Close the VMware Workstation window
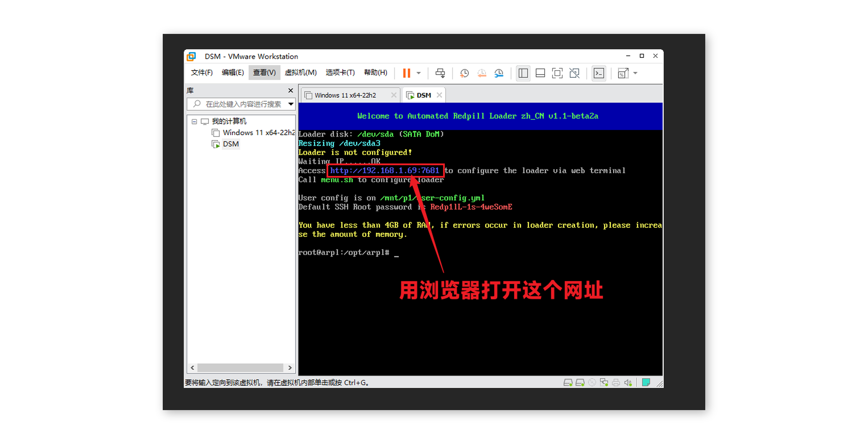 point(656,56)
